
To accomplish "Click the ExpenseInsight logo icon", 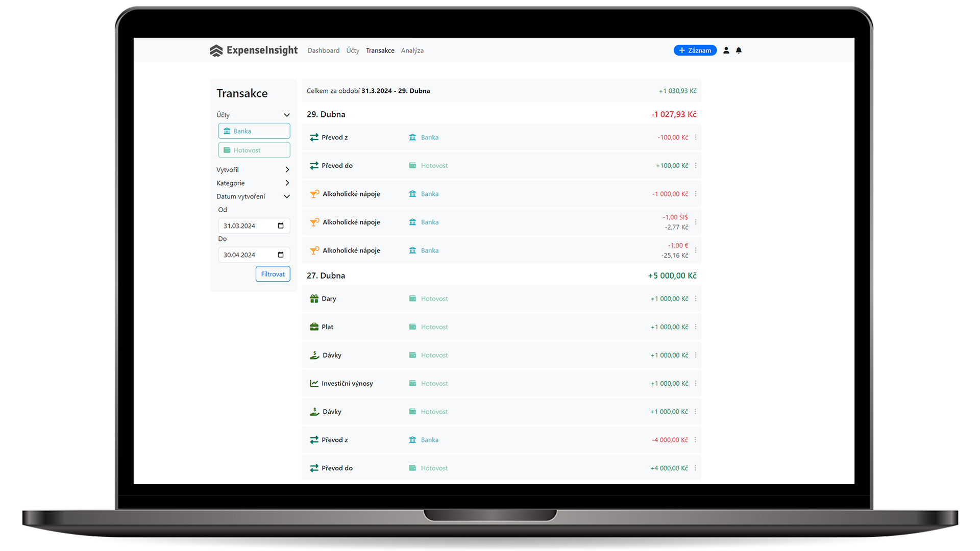I will point(216,51).
